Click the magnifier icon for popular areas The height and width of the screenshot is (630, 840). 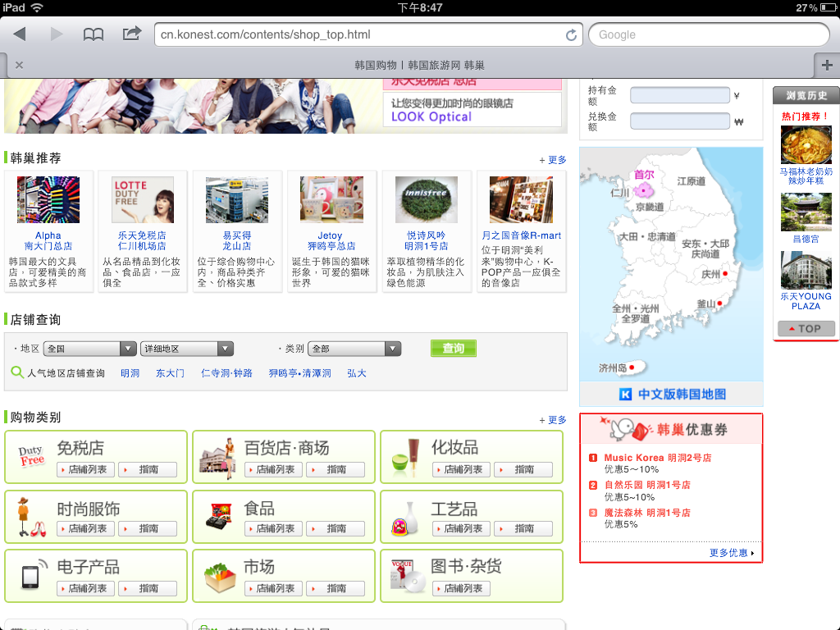[17, 372]
